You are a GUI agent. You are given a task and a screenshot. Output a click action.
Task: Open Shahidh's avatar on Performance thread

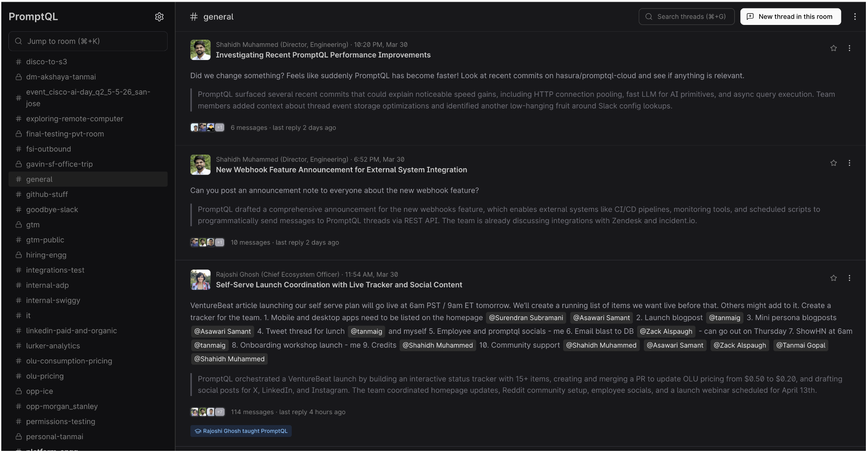coord(201,50)
